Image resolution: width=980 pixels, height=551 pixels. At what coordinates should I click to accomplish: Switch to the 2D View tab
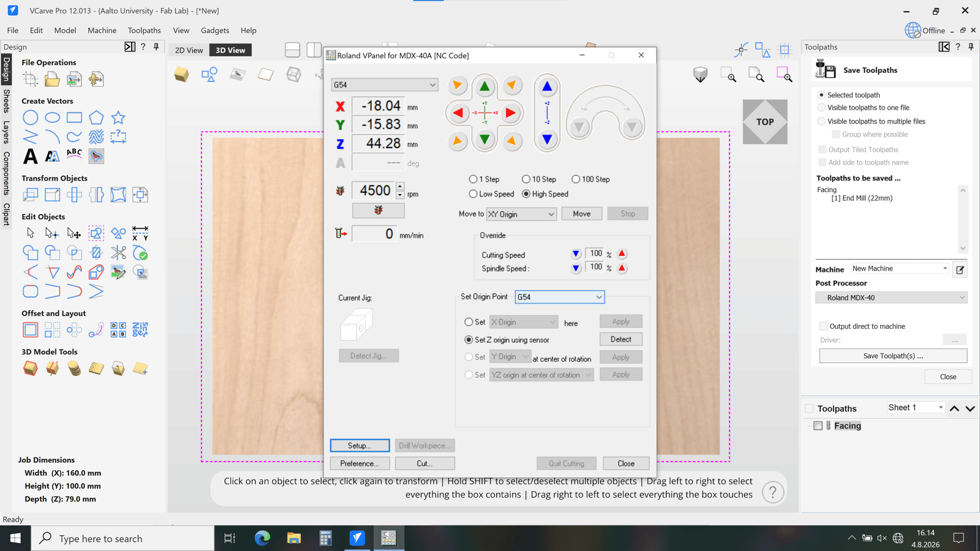click(189, 50)
